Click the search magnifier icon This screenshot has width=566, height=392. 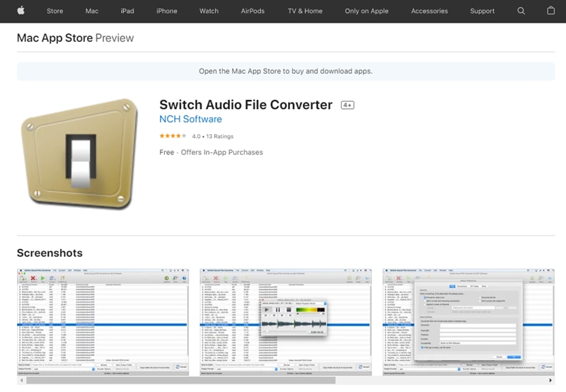click(521, 11)
